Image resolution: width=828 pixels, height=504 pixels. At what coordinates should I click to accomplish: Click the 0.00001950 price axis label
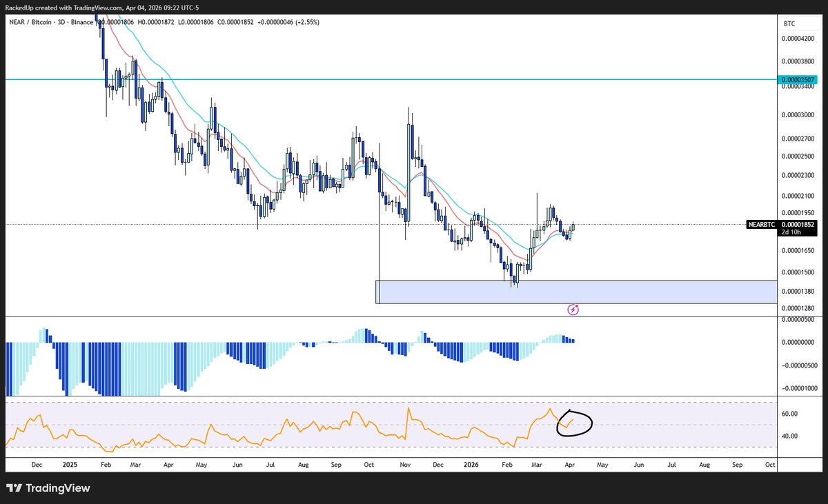point(797,212)
